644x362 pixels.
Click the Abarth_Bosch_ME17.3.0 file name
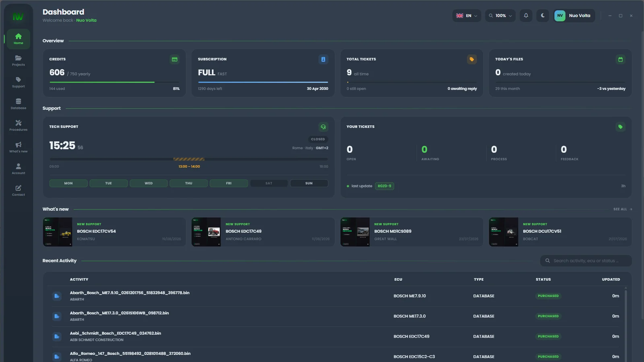(x=120, y=313)
